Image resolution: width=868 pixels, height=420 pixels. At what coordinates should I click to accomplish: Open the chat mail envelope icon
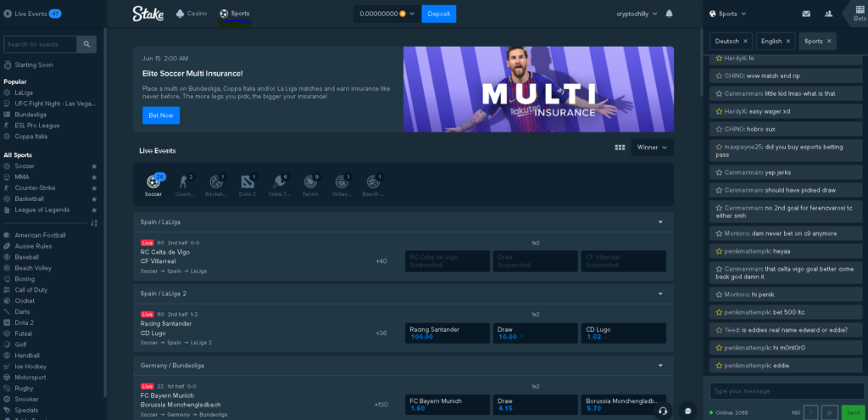[x=806, y=14]
